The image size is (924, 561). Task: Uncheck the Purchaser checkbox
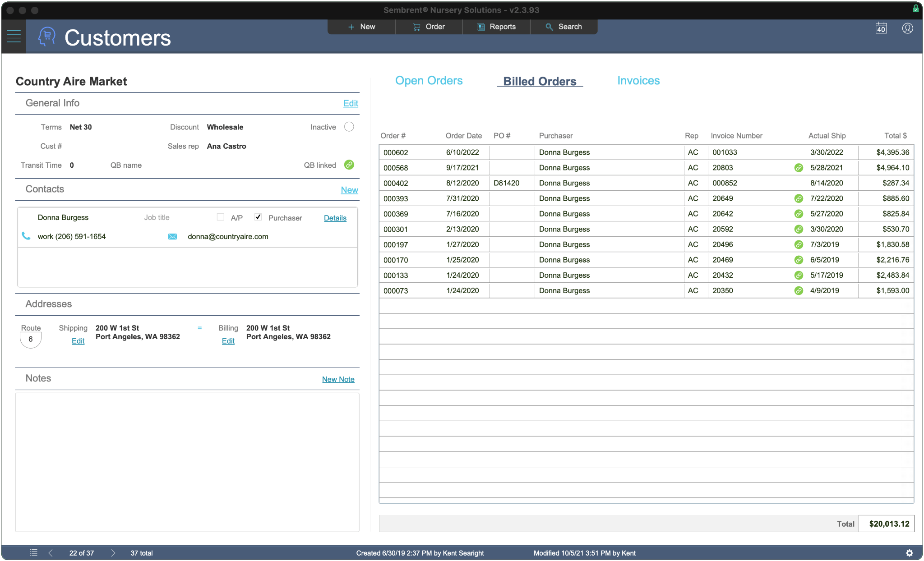(x=258, y=217)
